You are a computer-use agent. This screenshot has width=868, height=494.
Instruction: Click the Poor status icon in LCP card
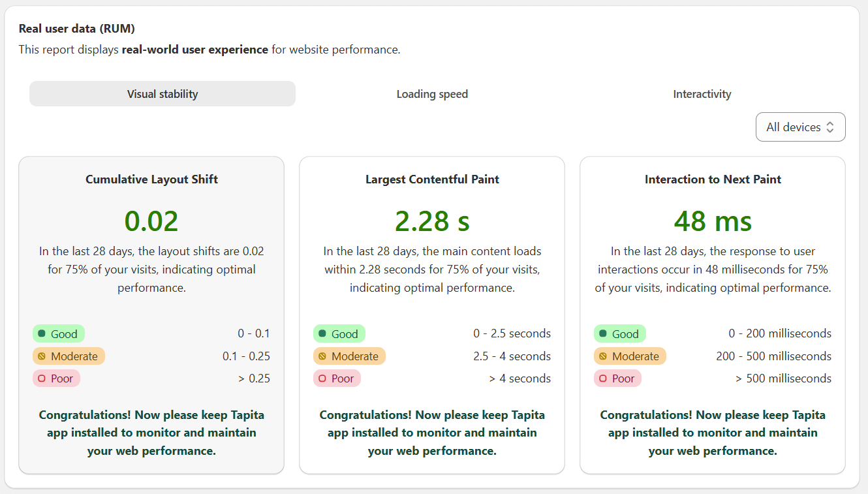pos(323,378)
